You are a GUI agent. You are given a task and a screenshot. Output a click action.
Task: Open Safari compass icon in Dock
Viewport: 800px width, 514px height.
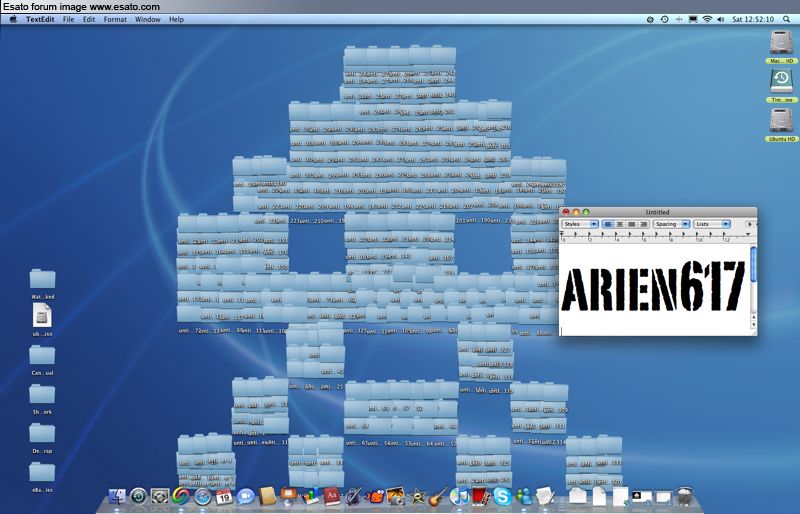click(x=203, y=496)
